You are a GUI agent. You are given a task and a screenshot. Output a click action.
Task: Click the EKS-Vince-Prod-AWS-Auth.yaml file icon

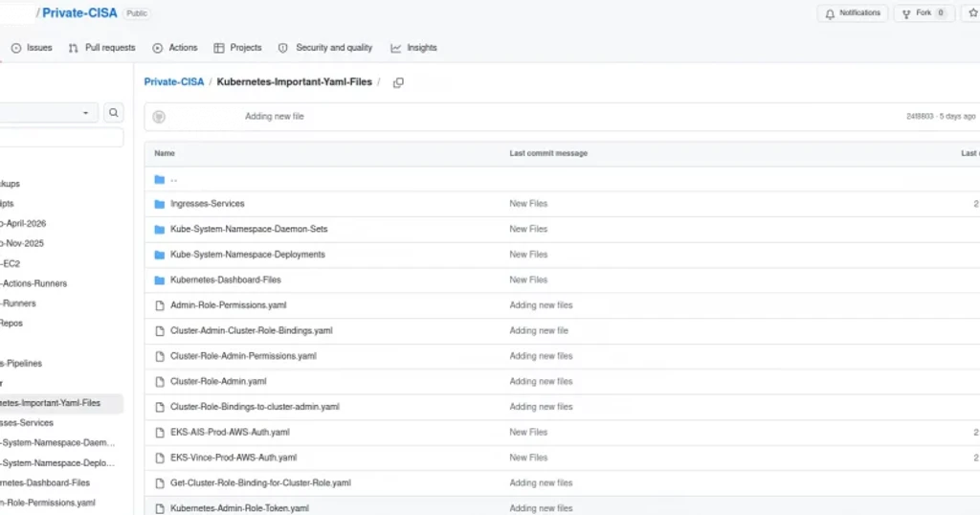tap(160, 459)
